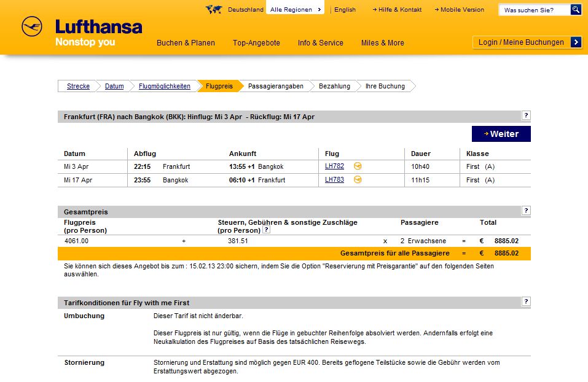
Task: Click the Weiter button
Action: tap(501, 134)
